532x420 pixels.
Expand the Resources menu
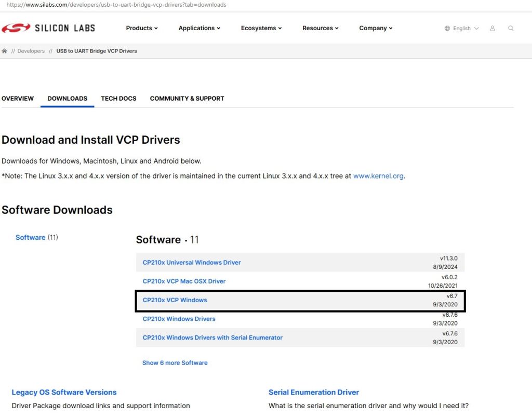coord(320,28)
